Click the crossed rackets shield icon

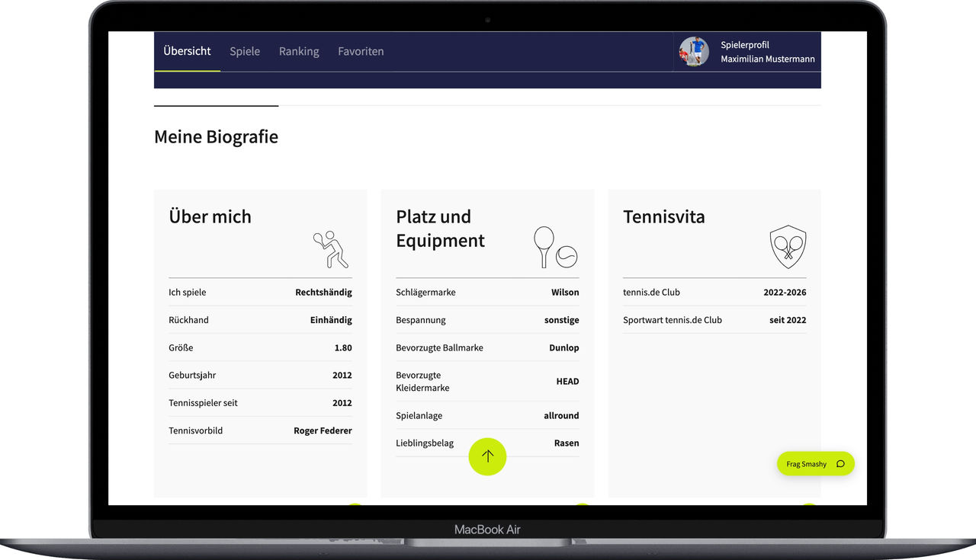point(788,246)
